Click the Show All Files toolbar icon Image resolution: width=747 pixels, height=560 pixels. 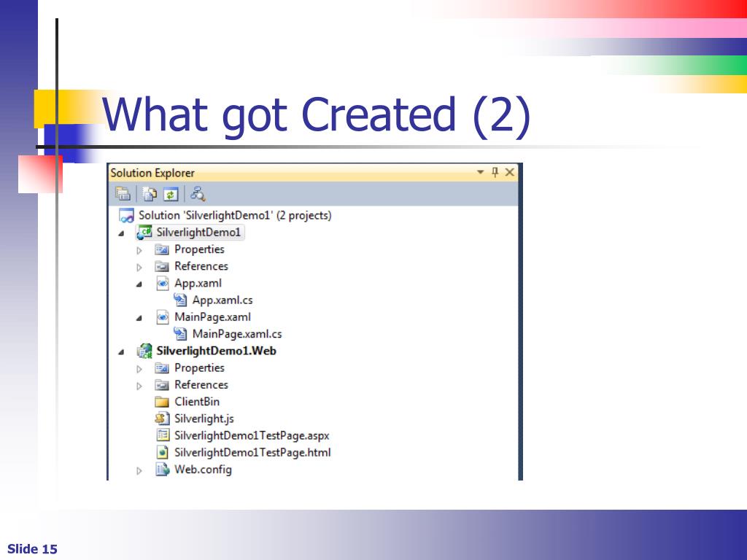pyautogui.click(x=150, y=194)
